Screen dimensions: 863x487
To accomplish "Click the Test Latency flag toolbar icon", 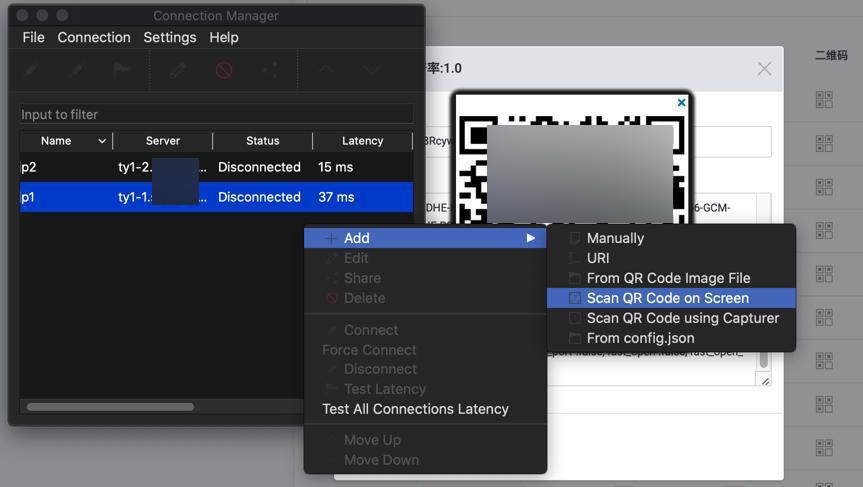I will 121,70.
